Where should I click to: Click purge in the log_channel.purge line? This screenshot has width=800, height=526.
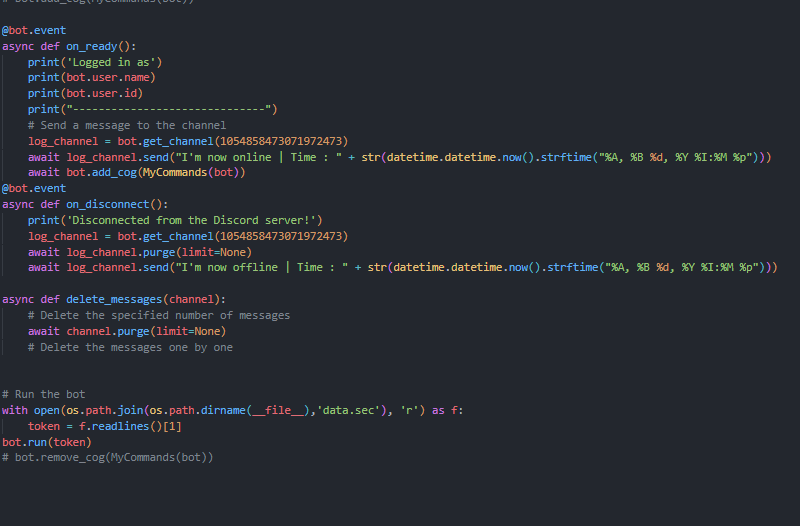(x=159, y=252)
